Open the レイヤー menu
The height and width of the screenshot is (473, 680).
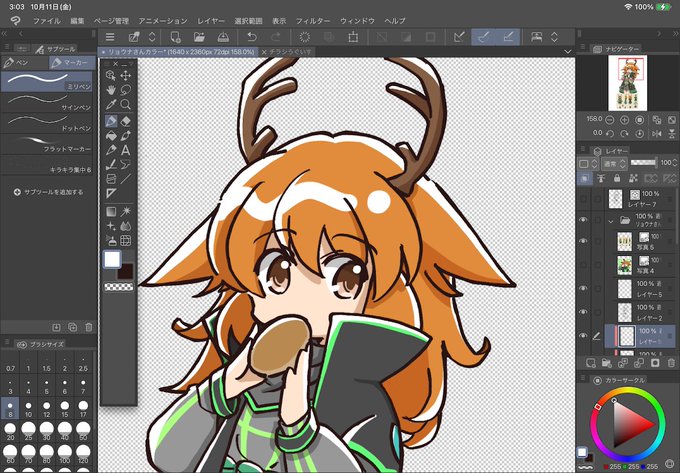click(211, 21)
